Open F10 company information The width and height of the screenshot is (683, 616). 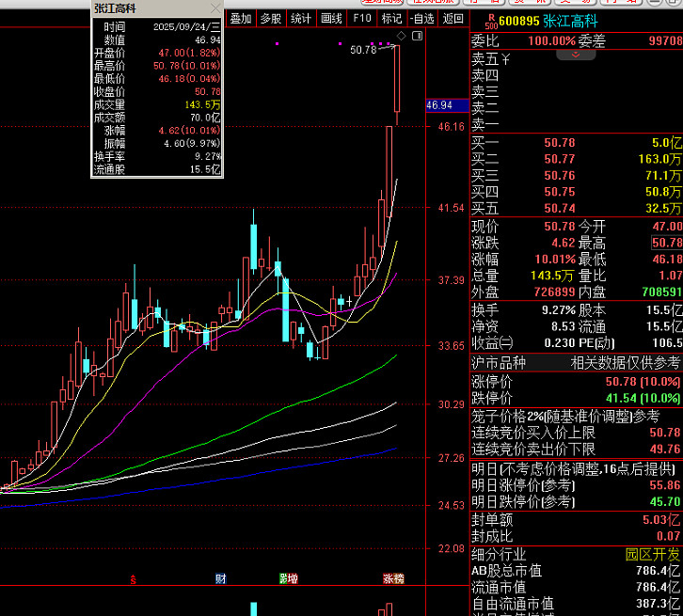(361, 18)
